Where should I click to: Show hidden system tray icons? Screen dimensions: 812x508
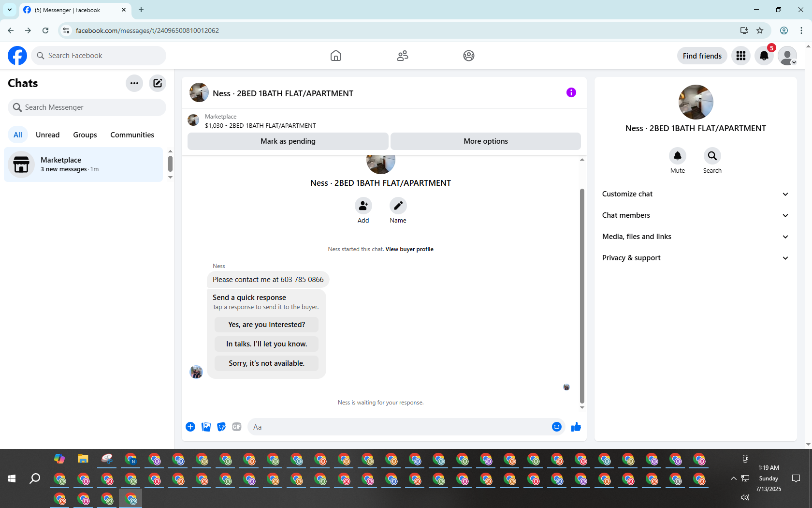[x=733, y=478]
